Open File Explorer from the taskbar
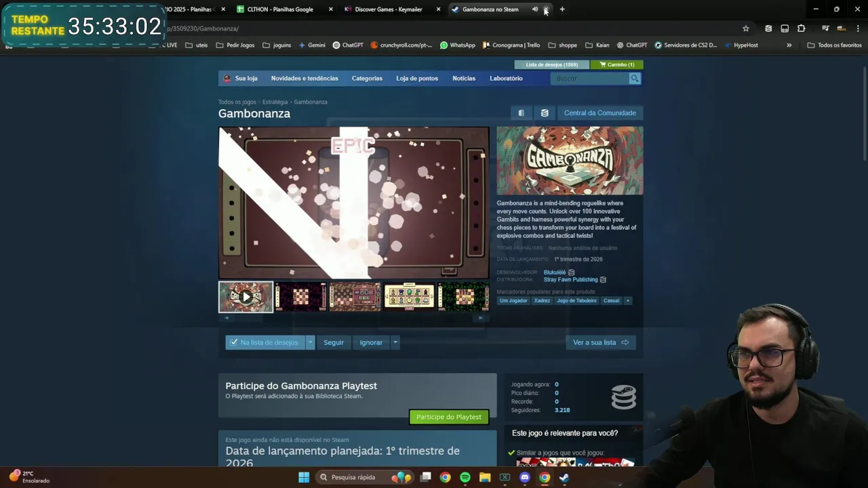868x488 pixels. 485,477
